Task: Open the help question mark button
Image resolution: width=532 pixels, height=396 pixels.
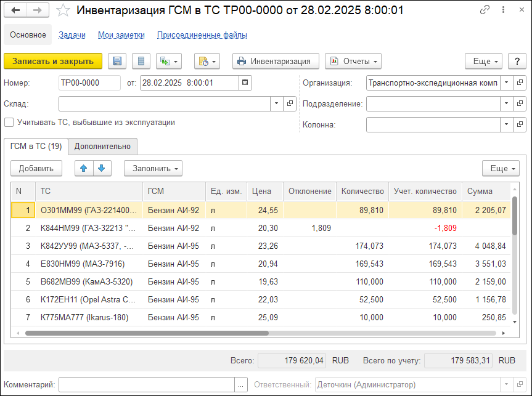Action: pos(517,62)
